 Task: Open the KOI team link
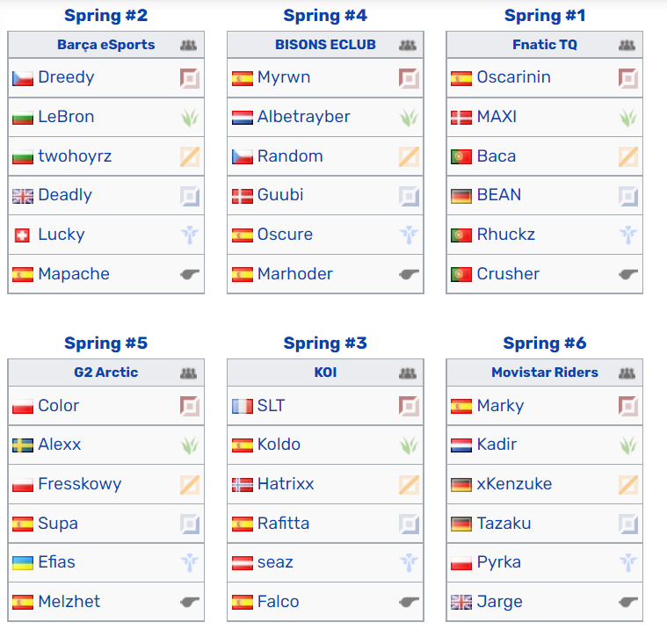325,373
